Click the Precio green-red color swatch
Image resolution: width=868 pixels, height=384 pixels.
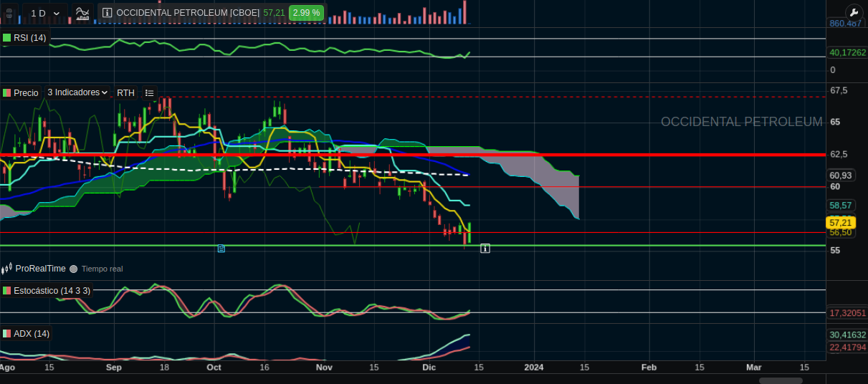click(x=7, y=92)
